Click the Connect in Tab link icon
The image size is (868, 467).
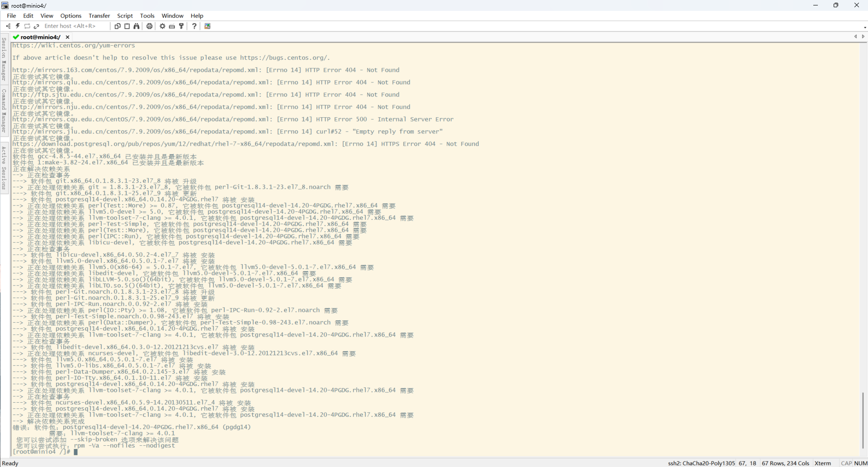click(37, 26)
